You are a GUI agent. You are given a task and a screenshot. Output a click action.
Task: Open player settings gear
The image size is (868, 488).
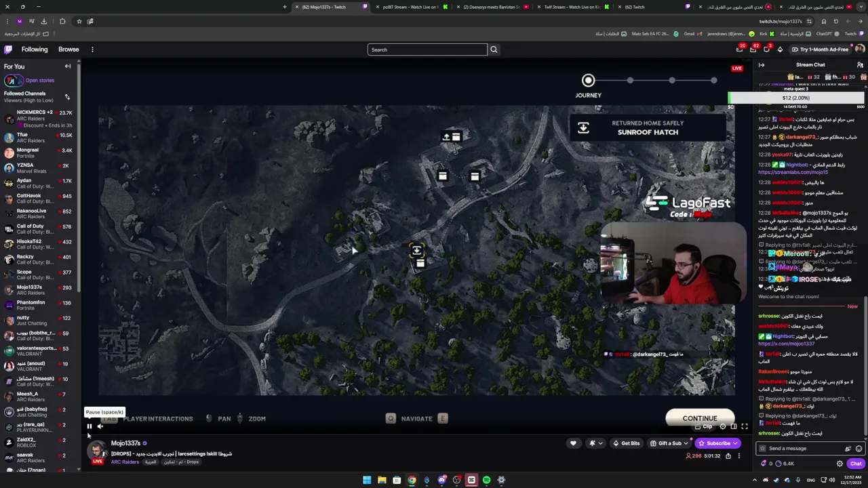point(722,426)
